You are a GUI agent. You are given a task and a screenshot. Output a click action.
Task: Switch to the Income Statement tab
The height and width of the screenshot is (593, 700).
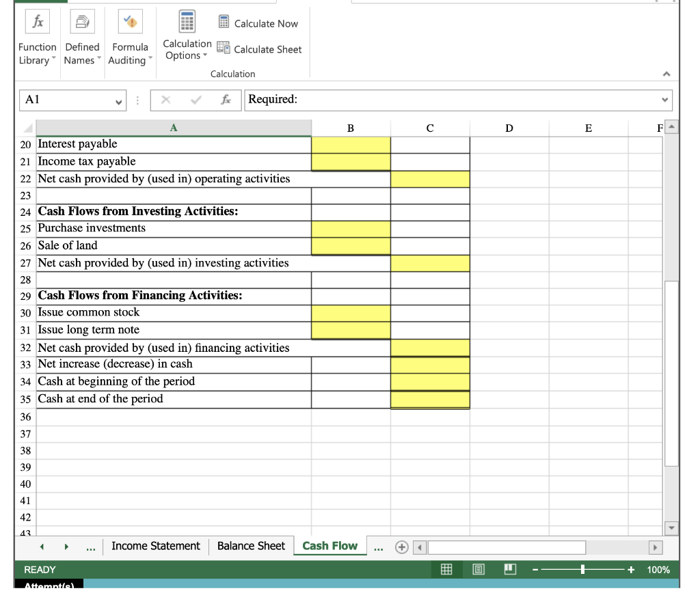[x=155, y=546]
